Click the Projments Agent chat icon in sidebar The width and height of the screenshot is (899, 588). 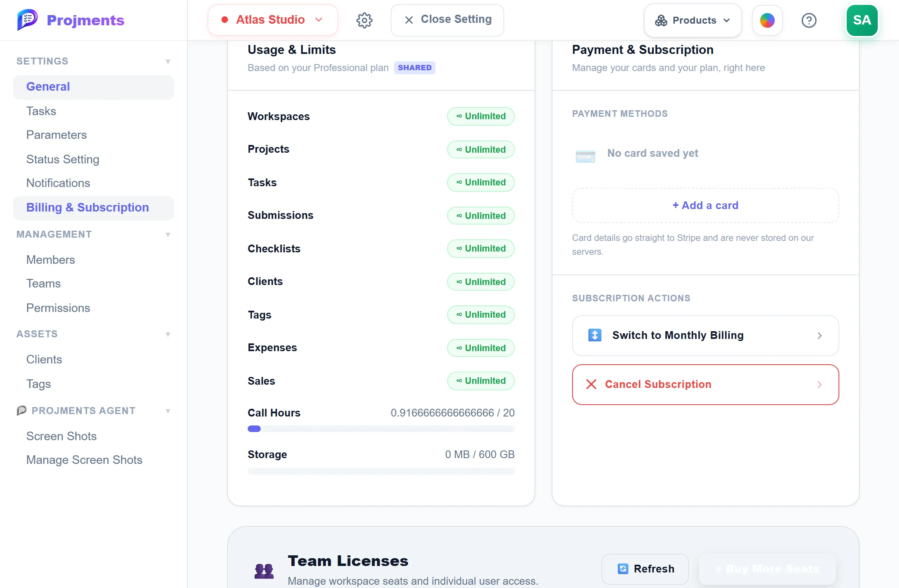pos(22,410)
